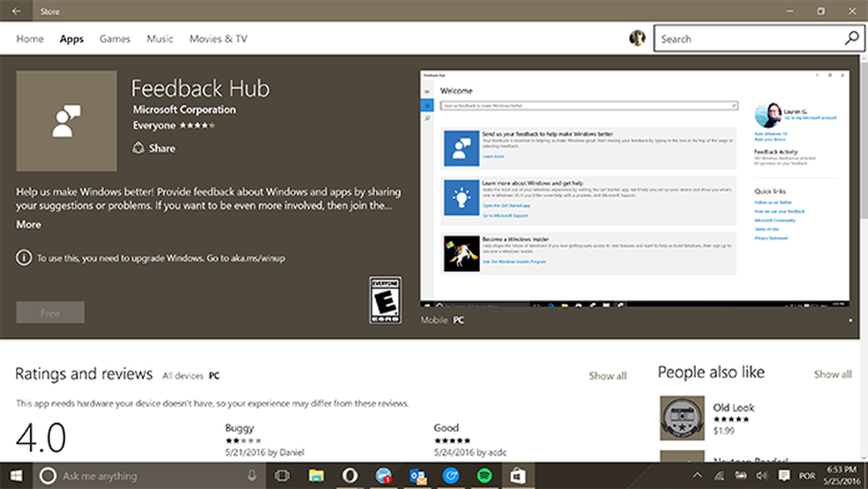Click the disabled Free button

[50, 312]
